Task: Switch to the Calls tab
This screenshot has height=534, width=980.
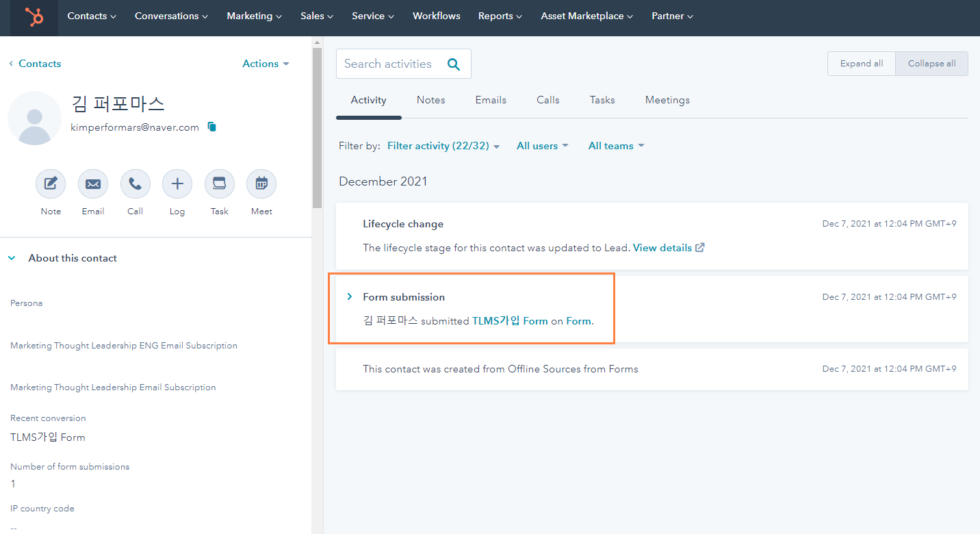Action: 548,100
